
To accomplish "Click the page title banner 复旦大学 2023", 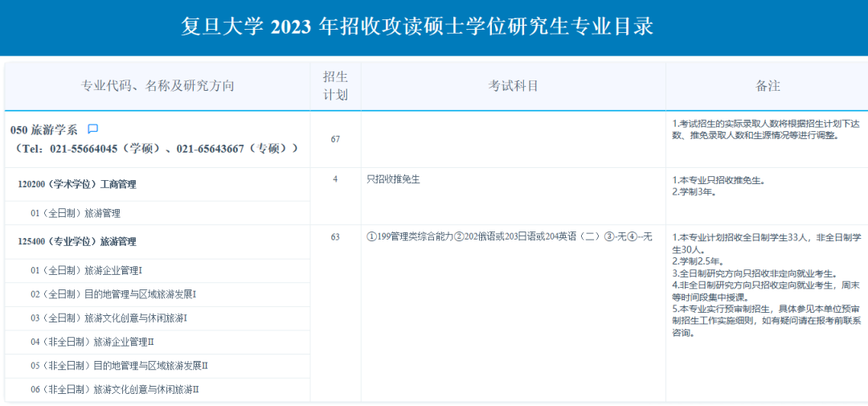I will point(417,27).
